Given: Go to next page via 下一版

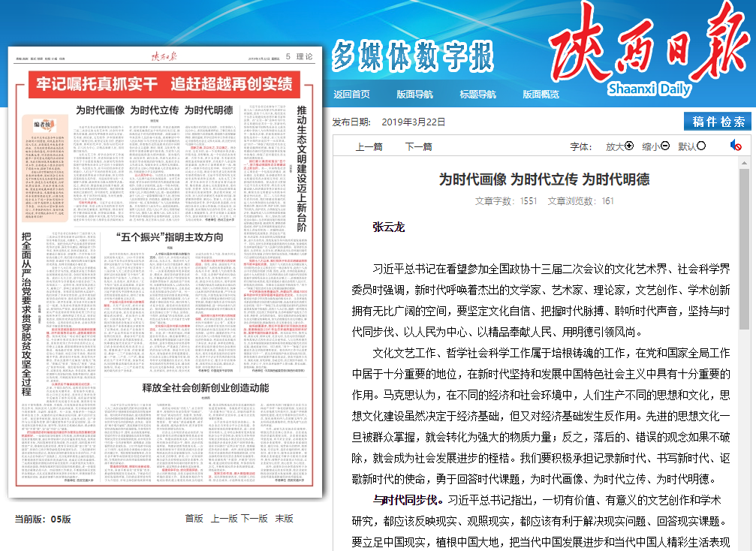Looking at the screenshot, I should click(254, 519).
